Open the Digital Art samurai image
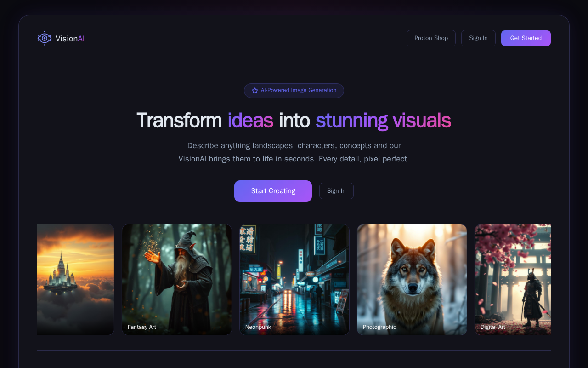588x368 pixels. click(513, 280)
